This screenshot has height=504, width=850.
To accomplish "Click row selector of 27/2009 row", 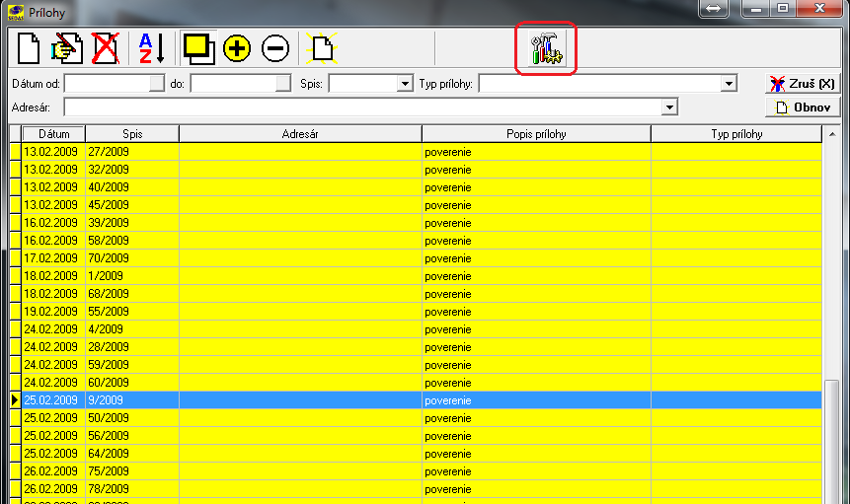I will (x=15, y=152).
